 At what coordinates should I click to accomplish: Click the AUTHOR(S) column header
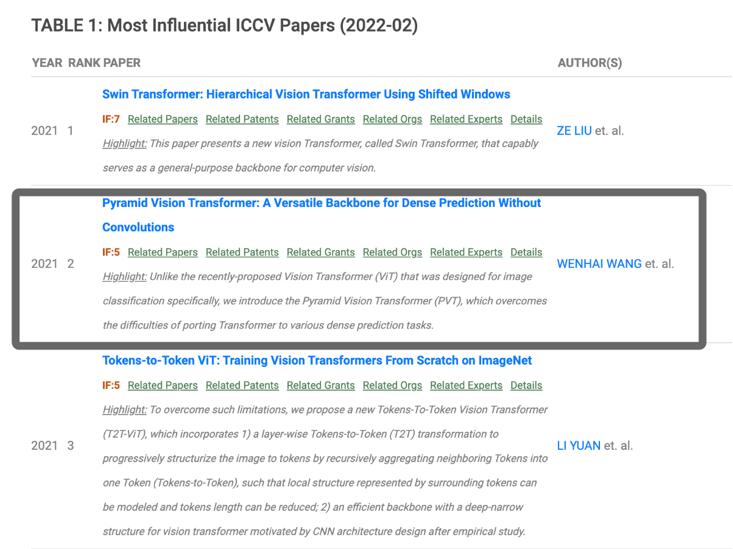click(x=589, y=63)
